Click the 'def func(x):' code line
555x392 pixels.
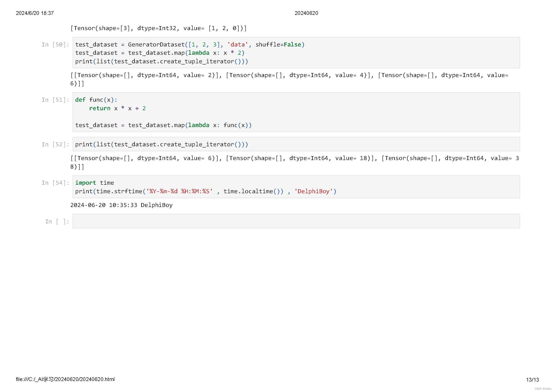[96, 100]
